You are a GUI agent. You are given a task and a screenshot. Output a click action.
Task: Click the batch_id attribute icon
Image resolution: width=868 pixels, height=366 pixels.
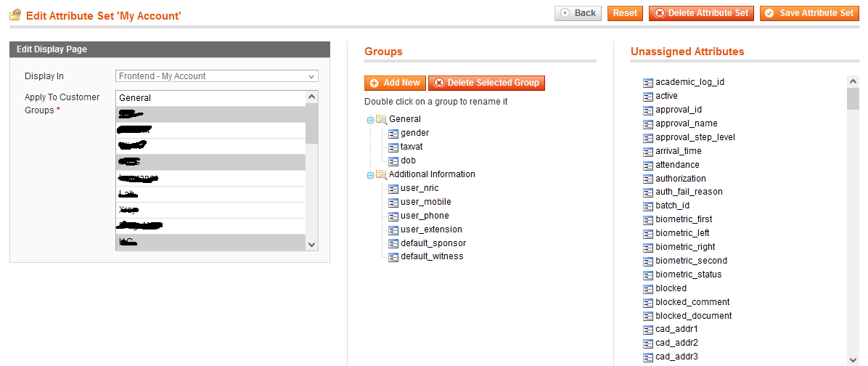[x=647, y=206]
